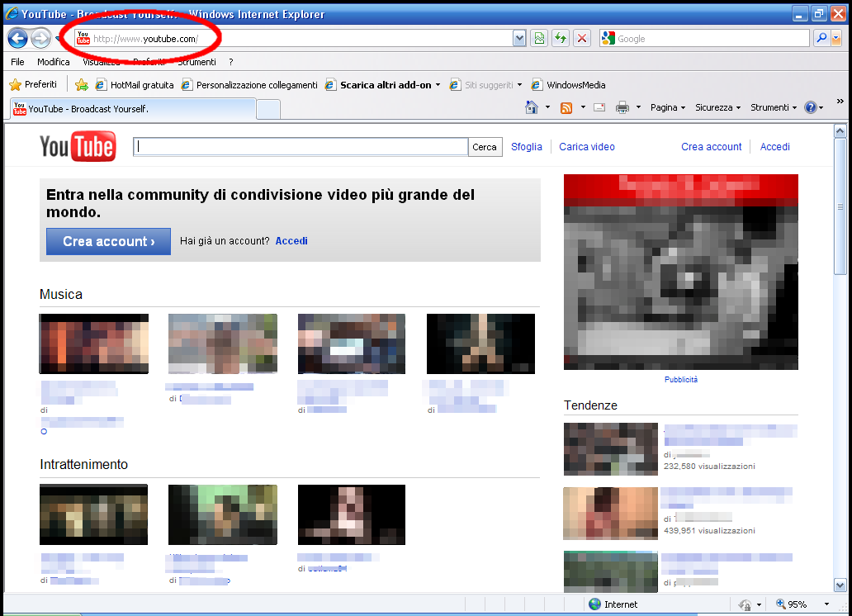The width and height of the screenshot is (852, 616).
Task: Expand toolbar overflow chevron at right
Action: [x=840, y=101]
